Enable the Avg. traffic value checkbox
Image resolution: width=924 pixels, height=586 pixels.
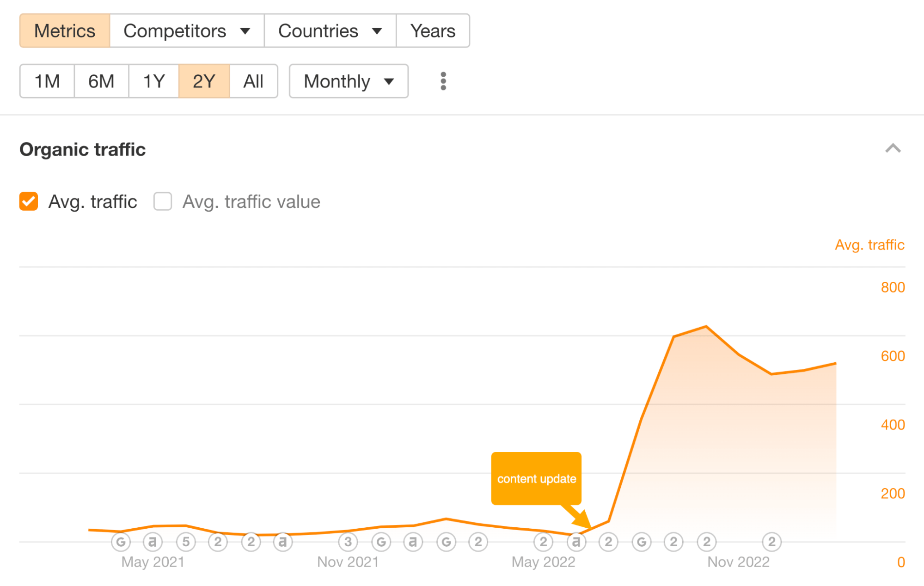click(x=162, y=201)
